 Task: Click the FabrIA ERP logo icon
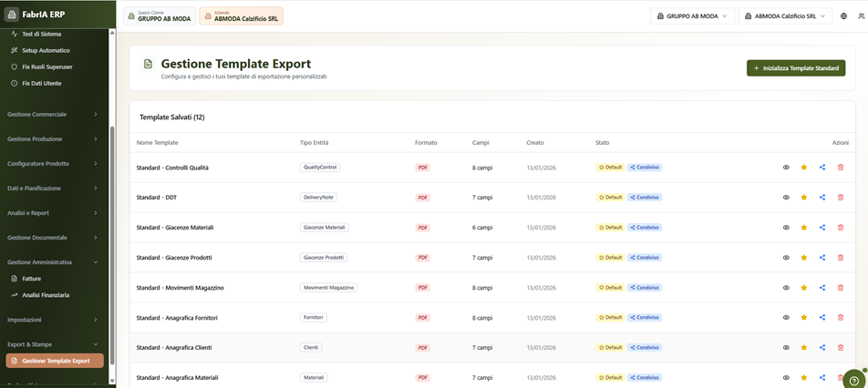(x=12, y=15)
